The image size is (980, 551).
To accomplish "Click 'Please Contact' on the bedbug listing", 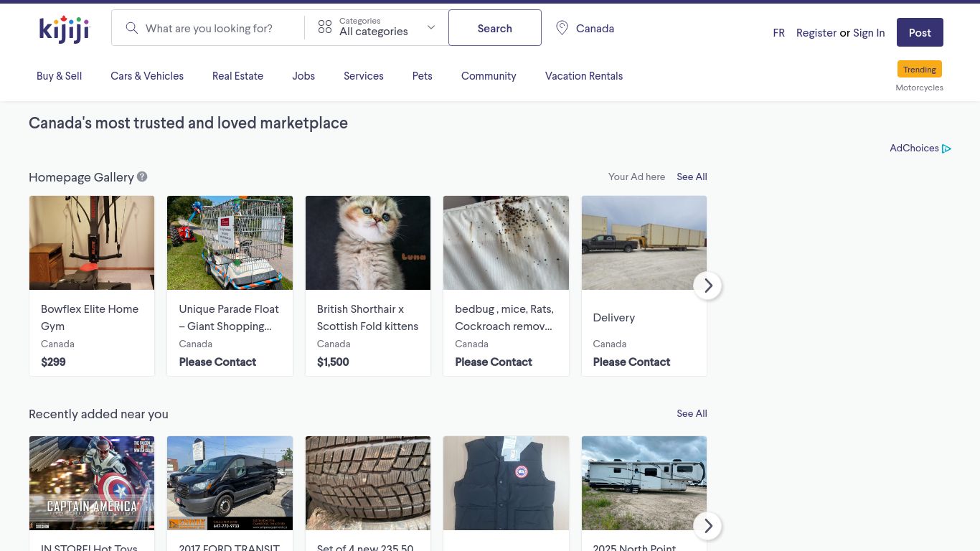I will point(494,362).
